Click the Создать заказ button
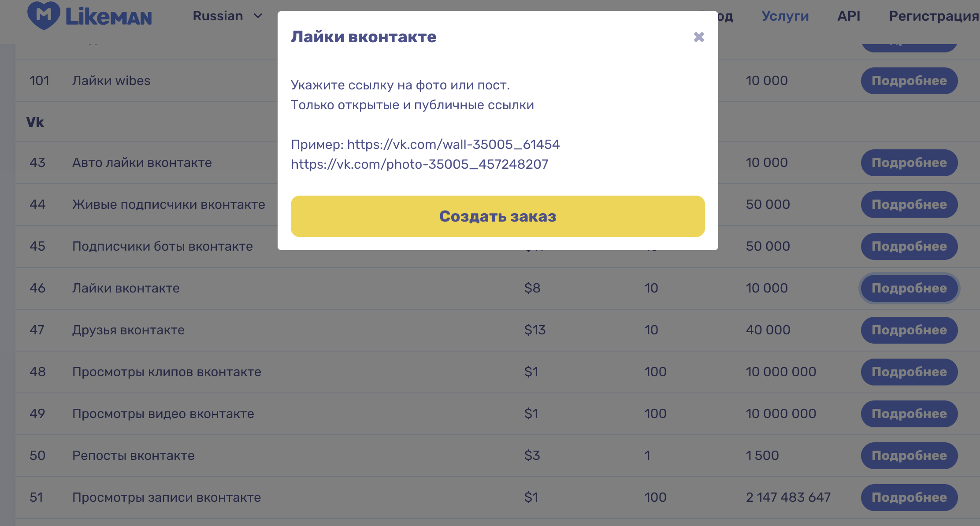Screen dimensions: 980x526 tap(497, 216)
